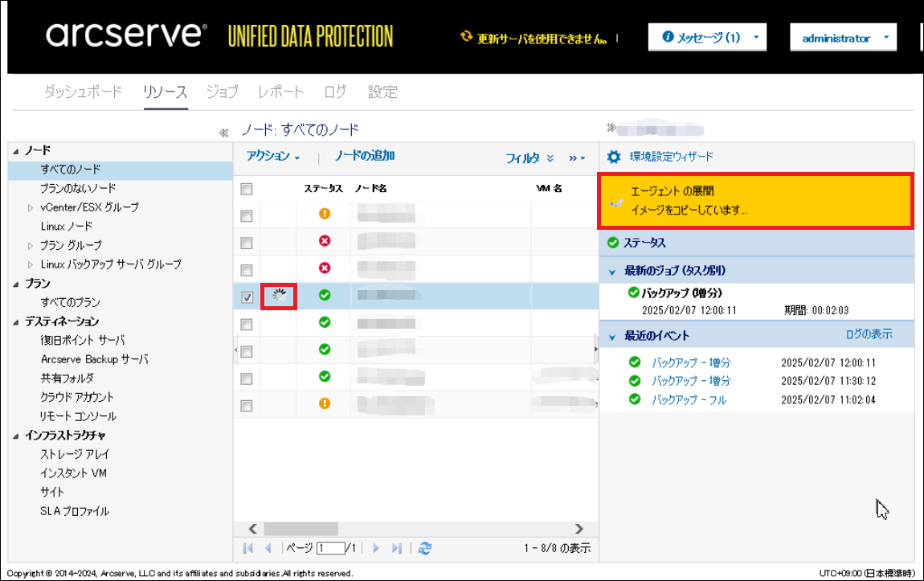Open the ダッシュボード tab
Image resolution: width=924 pixels, height=581 pixels.
[83, 92]
